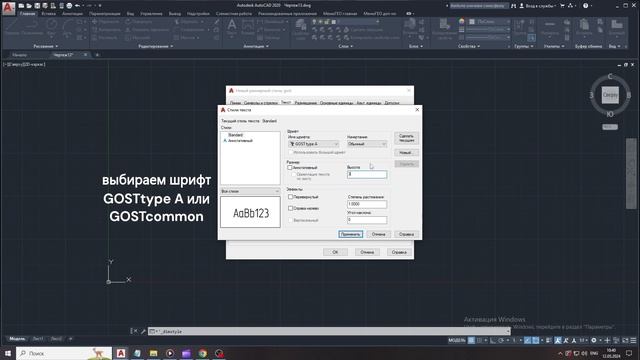Open the AutoCAD application menu button
Screen dimensions: 640x360
9,7
